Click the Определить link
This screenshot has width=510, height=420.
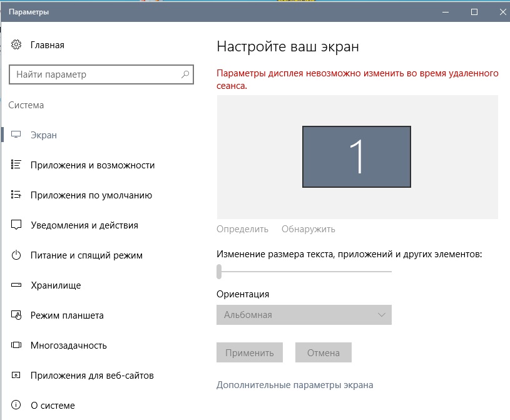(242, 229)
